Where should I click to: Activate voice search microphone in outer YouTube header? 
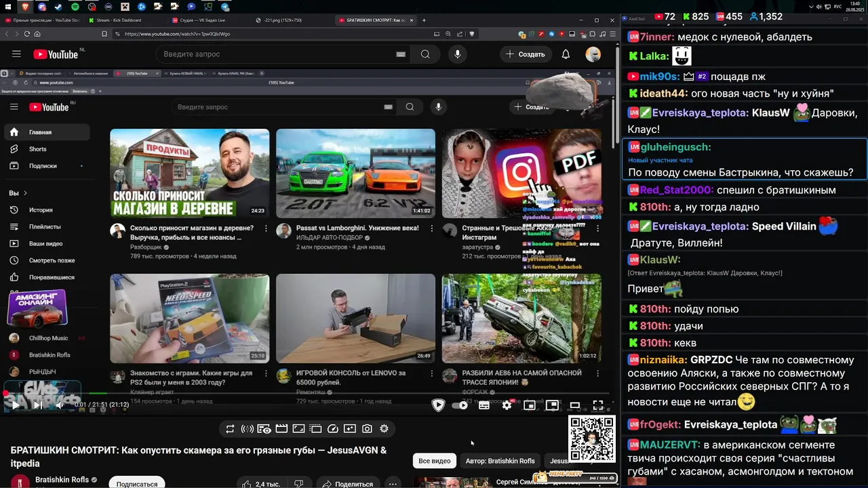pos(458,54)
